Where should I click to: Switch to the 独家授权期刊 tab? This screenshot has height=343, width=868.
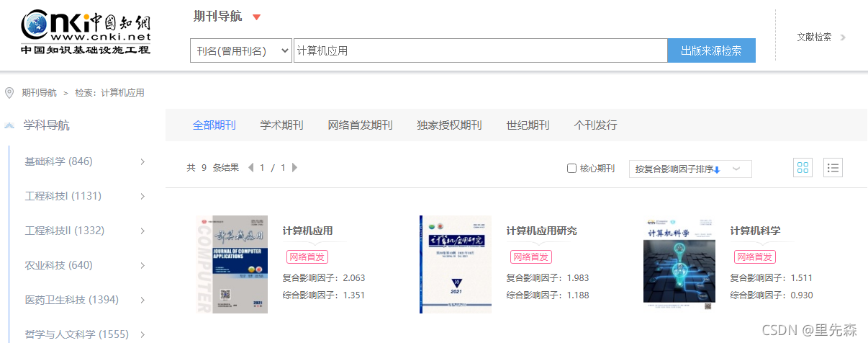point(449,125)
